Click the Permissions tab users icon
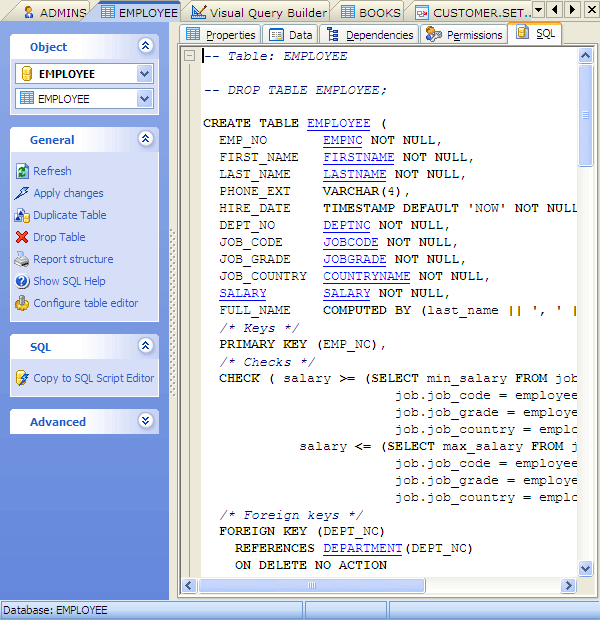The height and width of the screenshot is (620, 600). coord(433,34)
